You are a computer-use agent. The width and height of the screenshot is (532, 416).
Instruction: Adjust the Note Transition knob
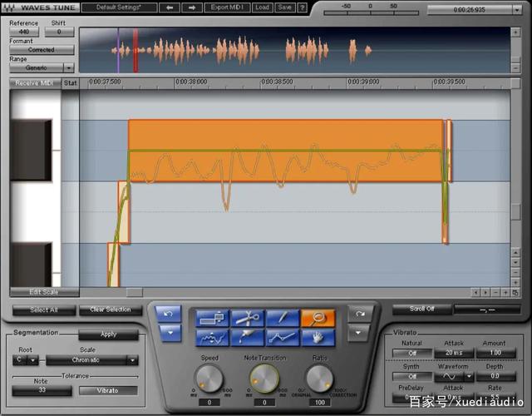(264, 378)
